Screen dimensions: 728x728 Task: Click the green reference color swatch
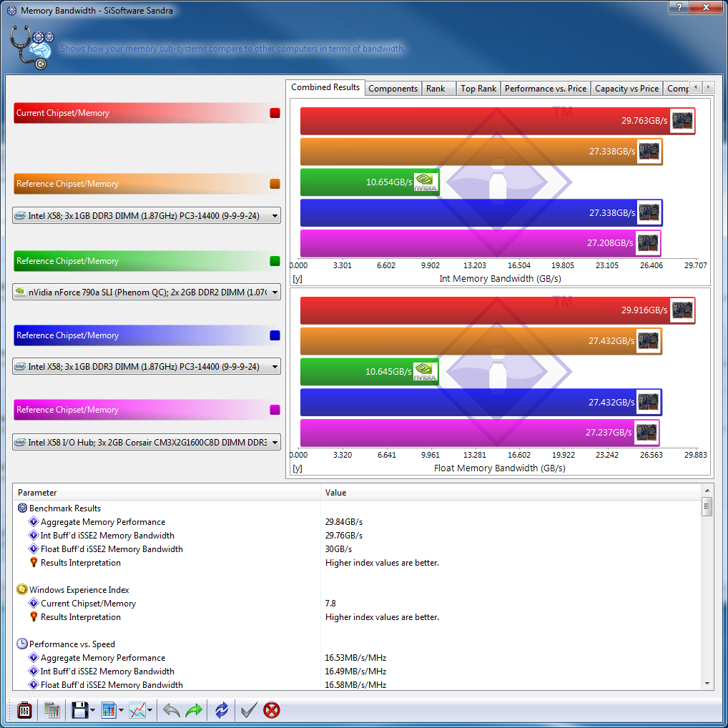(x=275, y=261)
